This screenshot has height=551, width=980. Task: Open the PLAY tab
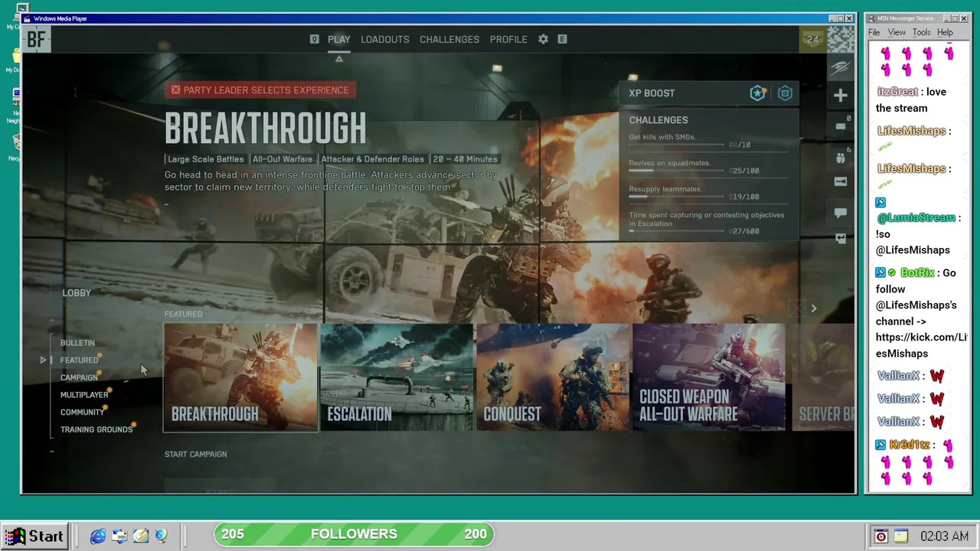(x=338, y=39)
